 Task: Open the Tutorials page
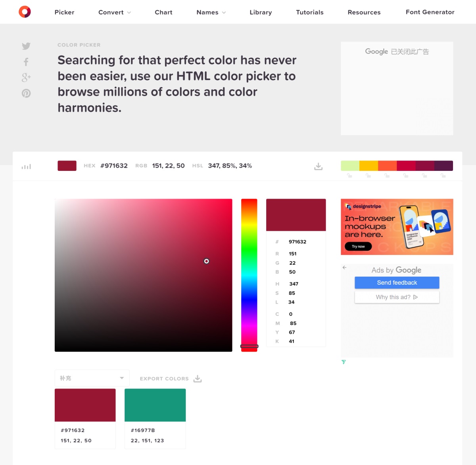(310, 12)
